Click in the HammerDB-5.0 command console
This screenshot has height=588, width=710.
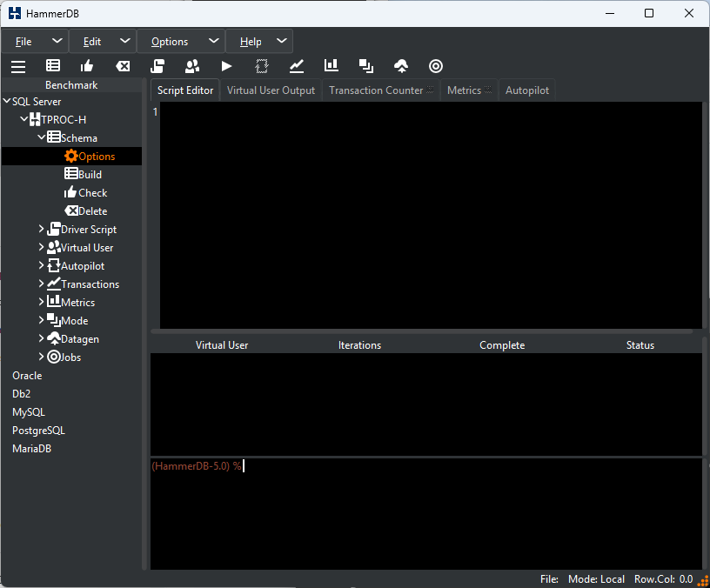pyautogui.click(x=425, y=514)
